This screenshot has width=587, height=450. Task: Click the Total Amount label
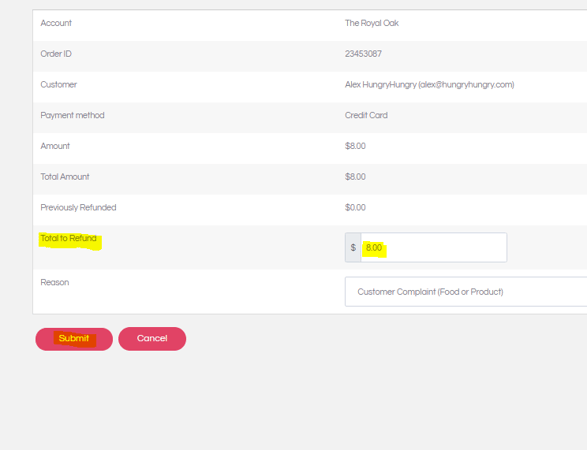pyautogui.click(x=65, y=177)
